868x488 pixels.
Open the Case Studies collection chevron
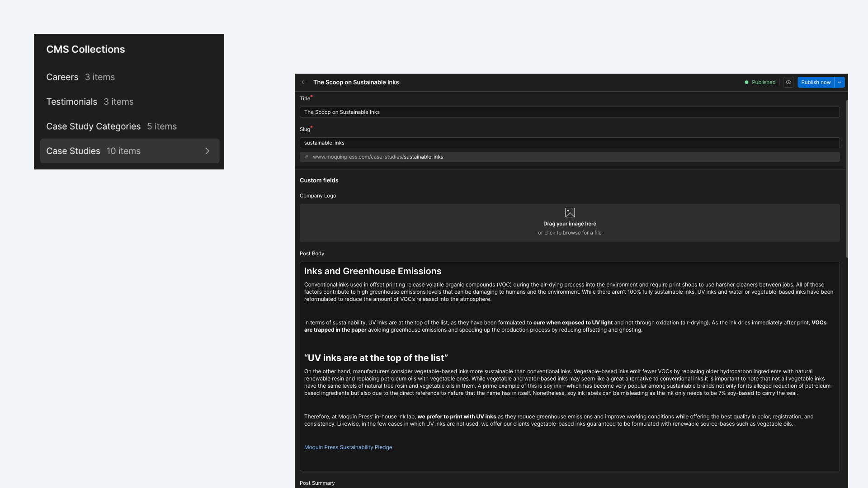[x=208, y=151]
